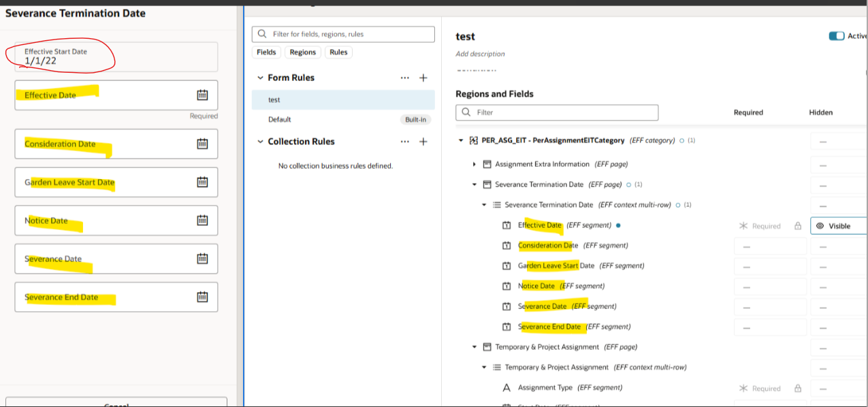868x407 pixels.
Task: Set Required cell for Consideration Date segment
Action: click(770, 246)
